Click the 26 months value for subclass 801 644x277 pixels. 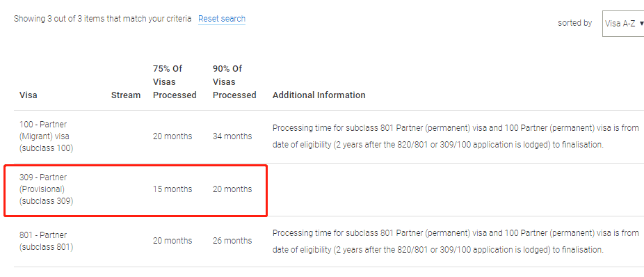[232, 240]
